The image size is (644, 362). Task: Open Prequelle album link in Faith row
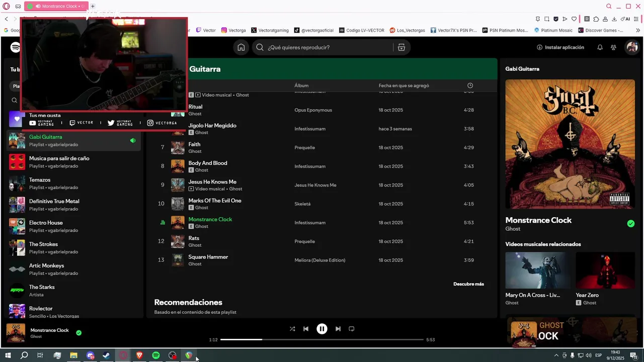[304, 148]
